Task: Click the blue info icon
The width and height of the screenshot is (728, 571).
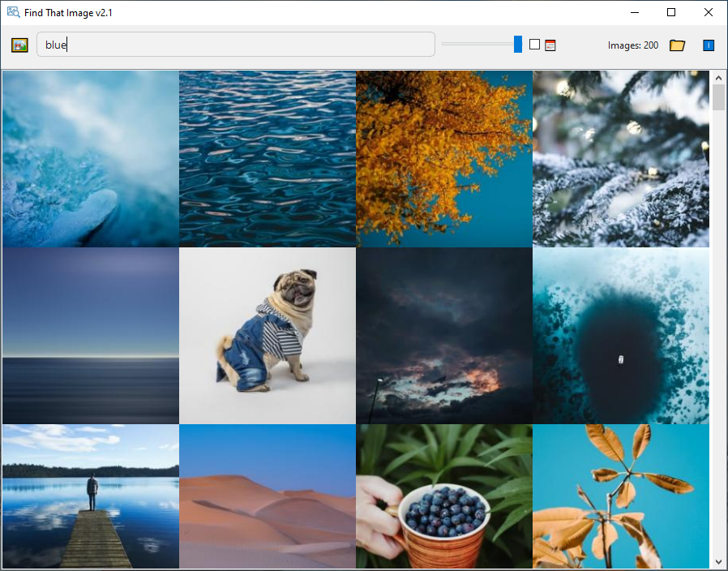Action: point(709,45)
